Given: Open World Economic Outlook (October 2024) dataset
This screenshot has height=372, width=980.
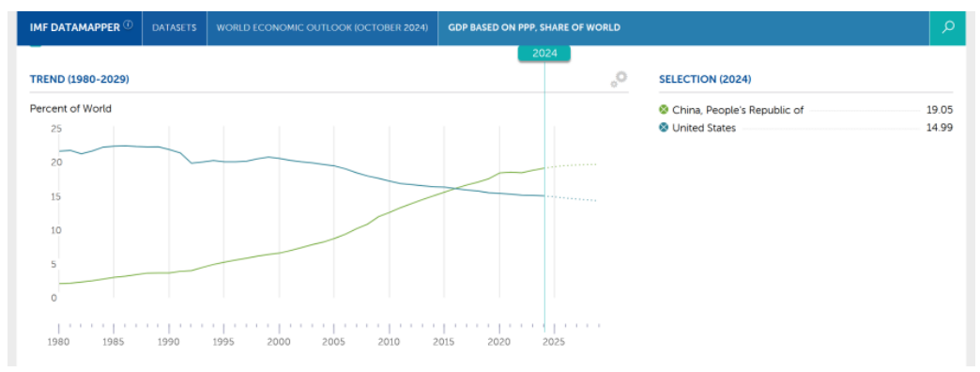Looking at the screenshot, I should coord(322,27).
